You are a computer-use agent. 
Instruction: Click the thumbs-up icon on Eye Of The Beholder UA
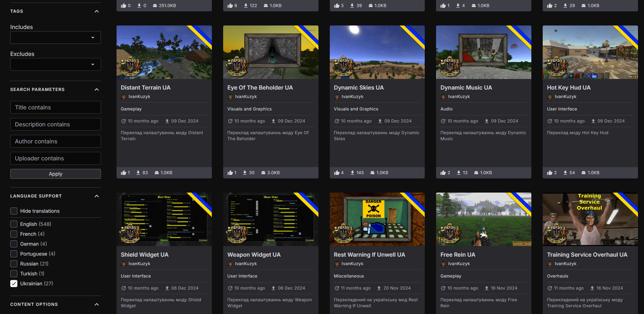[x=230, y=173]
